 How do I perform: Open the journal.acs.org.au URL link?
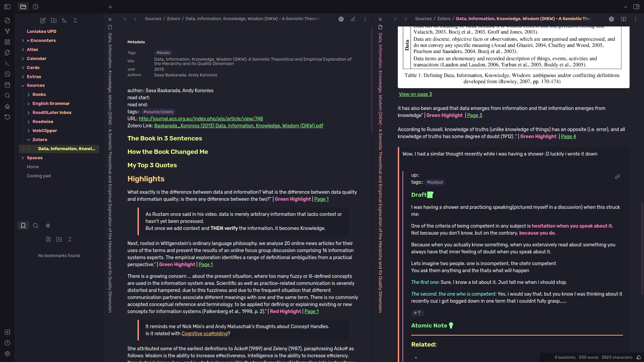point(201,119)
